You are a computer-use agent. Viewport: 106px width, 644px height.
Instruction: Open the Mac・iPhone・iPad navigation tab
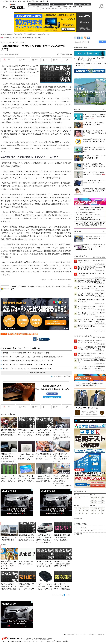click(x=80, y=4)
